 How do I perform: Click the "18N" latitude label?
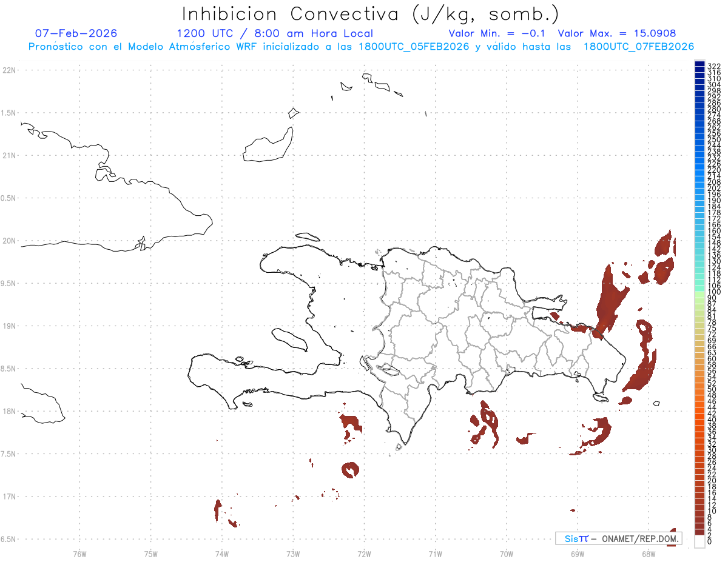tap(8, 411)
